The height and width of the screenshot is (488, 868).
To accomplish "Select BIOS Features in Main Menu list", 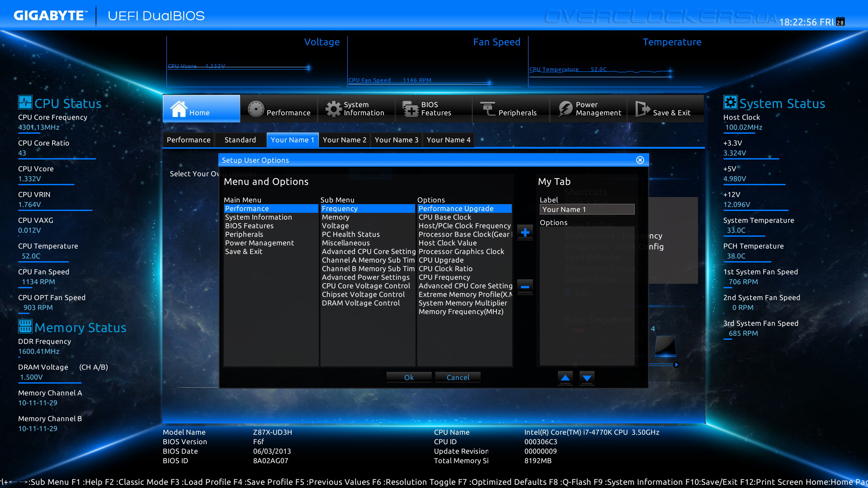I will click(271, 225).
